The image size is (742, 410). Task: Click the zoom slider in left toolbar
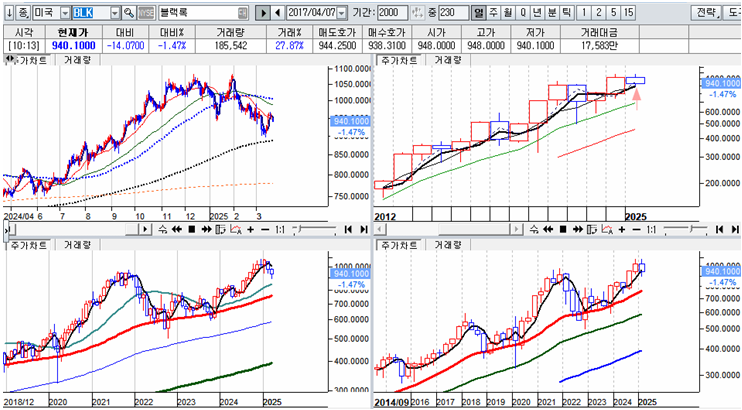pyautogui.click(x=314, y=230)
